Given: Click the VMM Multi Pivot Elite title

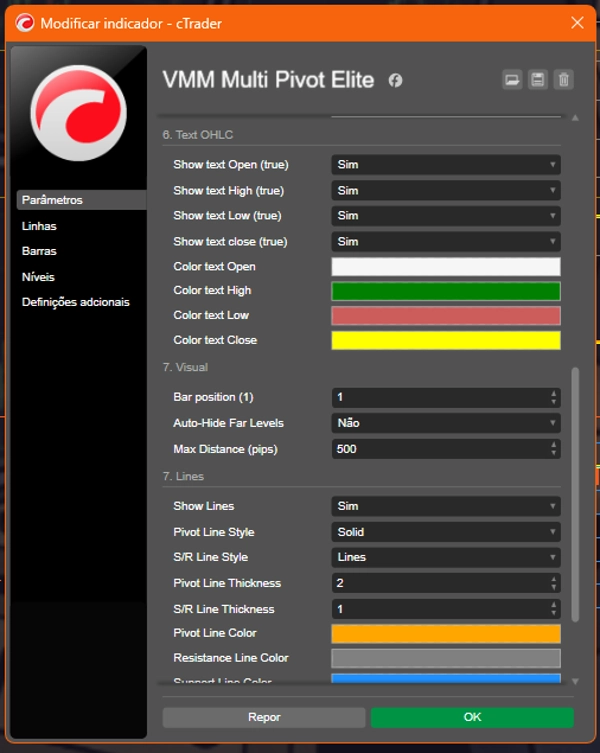Looking at the screenshot, I should [x=268, y=80].
